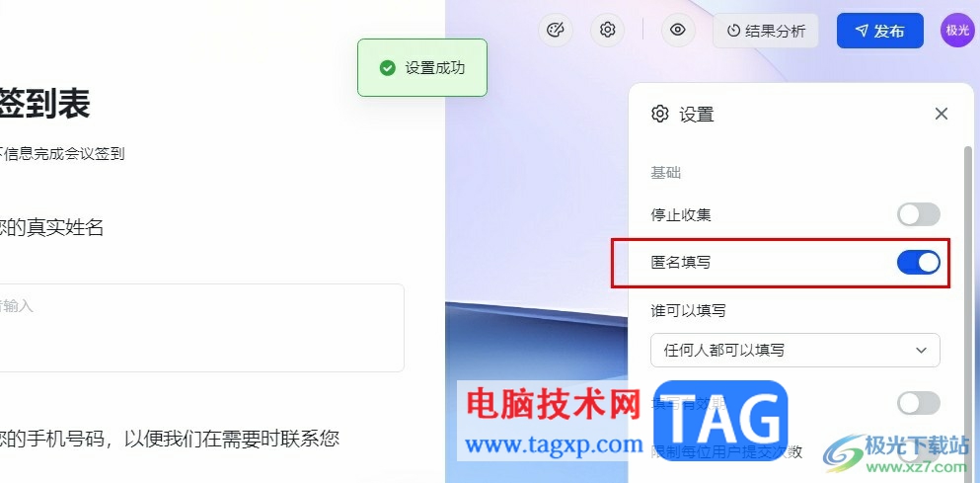980x483 pixels.
Task: Click the 签到表 form title
Action: pos(43,104)
